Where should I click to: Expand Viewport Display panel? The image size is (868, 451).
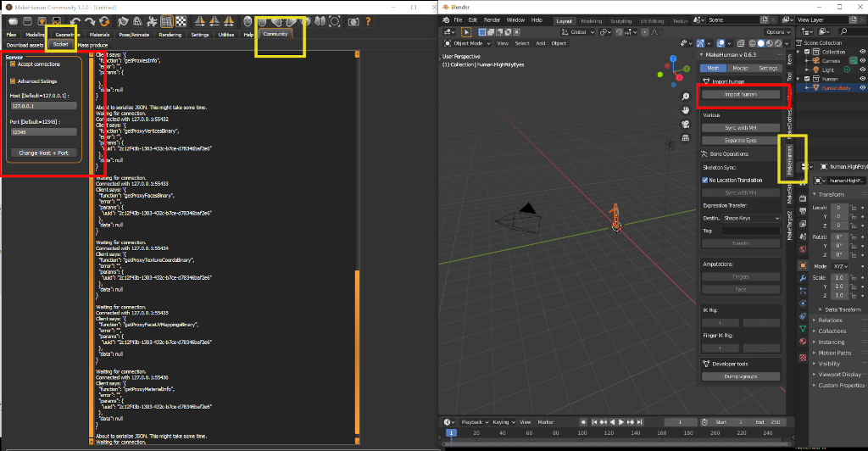(838, 375)
